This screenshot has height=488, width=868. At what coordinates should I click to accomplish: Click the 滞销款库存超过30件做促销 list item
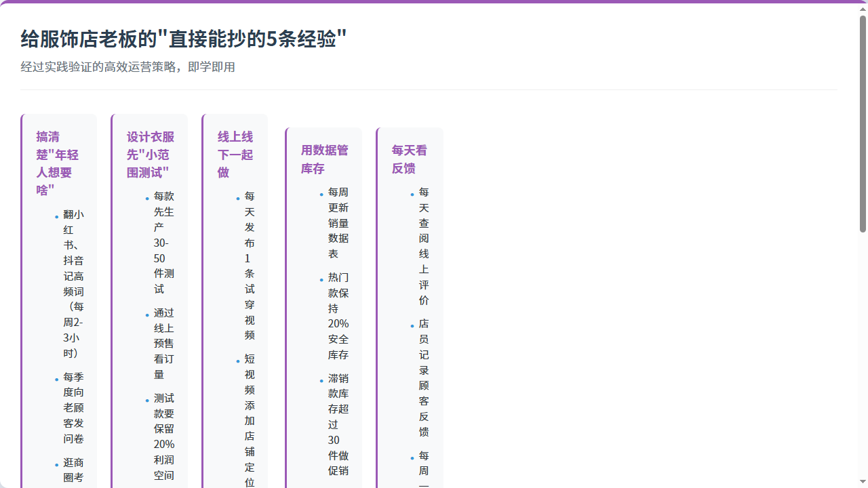tap(338, 424)
